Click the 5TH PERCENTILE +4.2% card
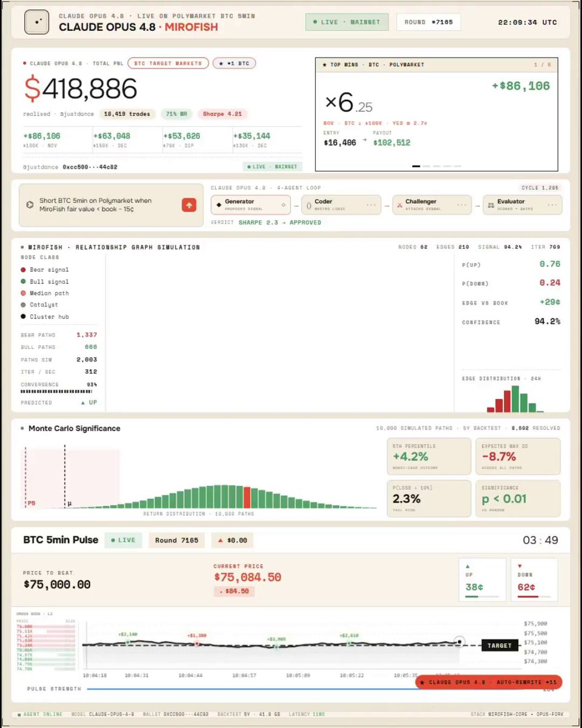This screenshot has height=728, width=582. pos(429,456)
